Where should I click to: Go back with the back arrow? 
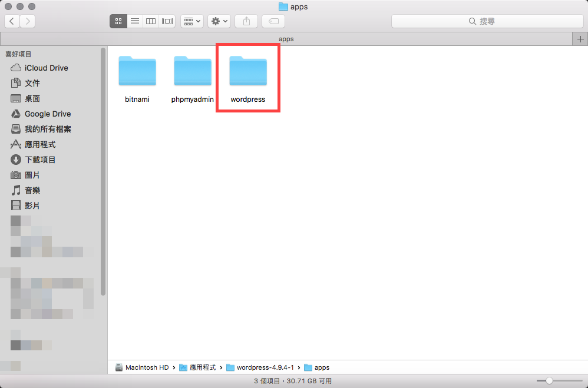[12, 21]
